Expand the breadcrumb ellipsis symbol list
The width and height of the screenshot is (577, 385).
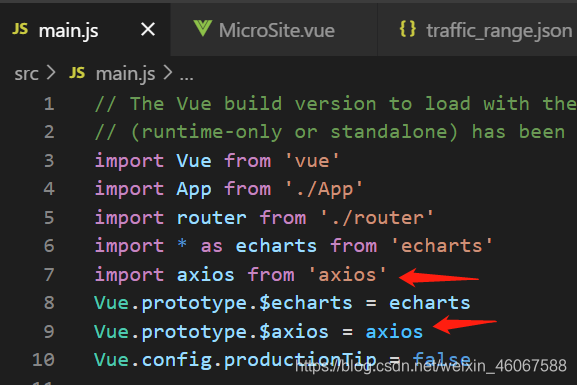186,76
